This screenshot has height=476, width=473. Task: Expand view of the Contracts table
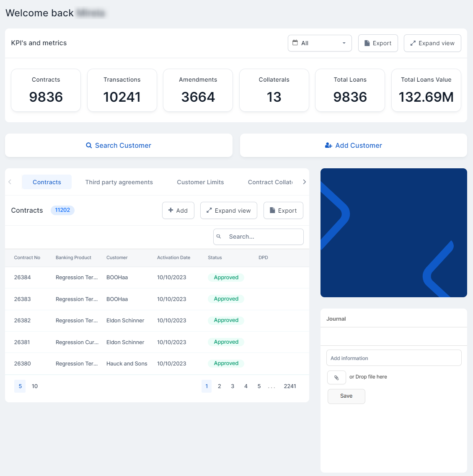(229, 211)
